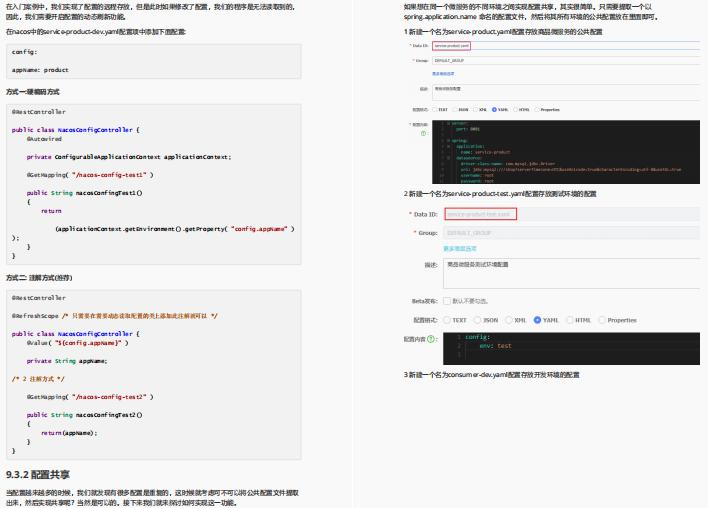Collapse the server fold arrow in code editor
Screen dimensions: 708x508
point(448,123)
